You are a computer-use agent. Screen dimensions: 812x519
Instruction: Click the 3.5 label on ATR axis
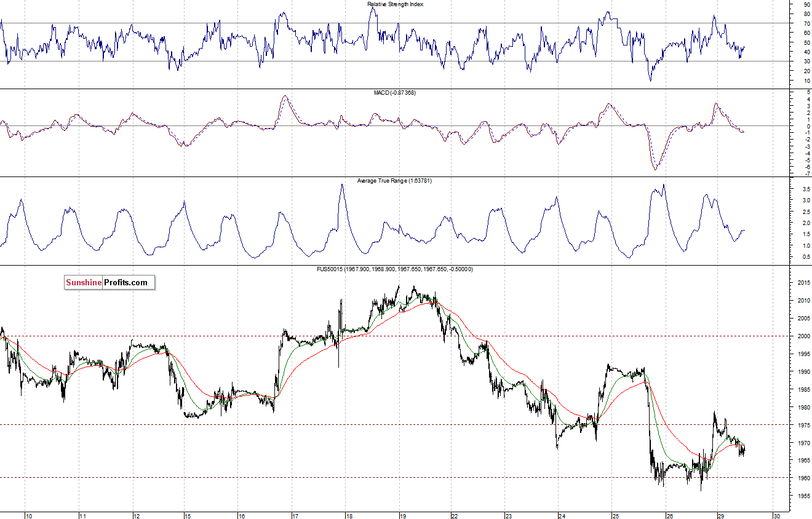(805, 189)
